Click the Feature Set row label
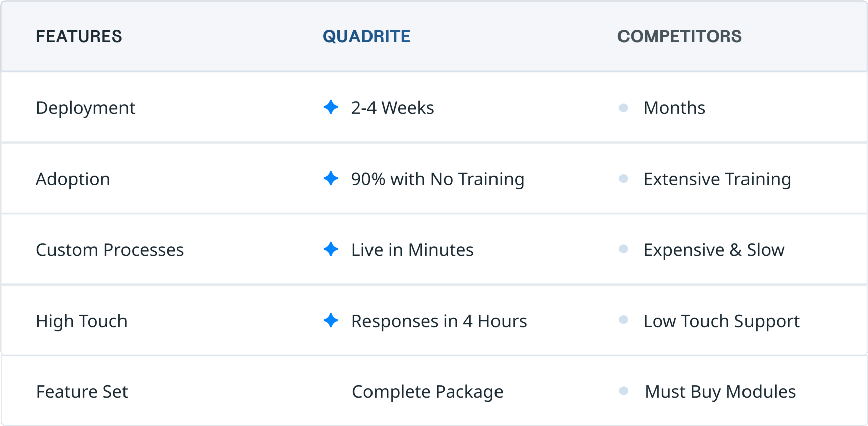Image resolution: width=868 pixels, height=426 pixels. 82,392
